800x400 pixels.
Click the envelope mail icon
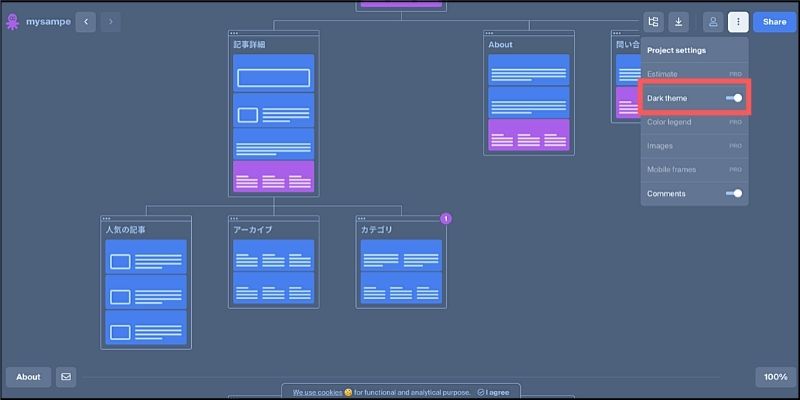(x=66, y=377)
